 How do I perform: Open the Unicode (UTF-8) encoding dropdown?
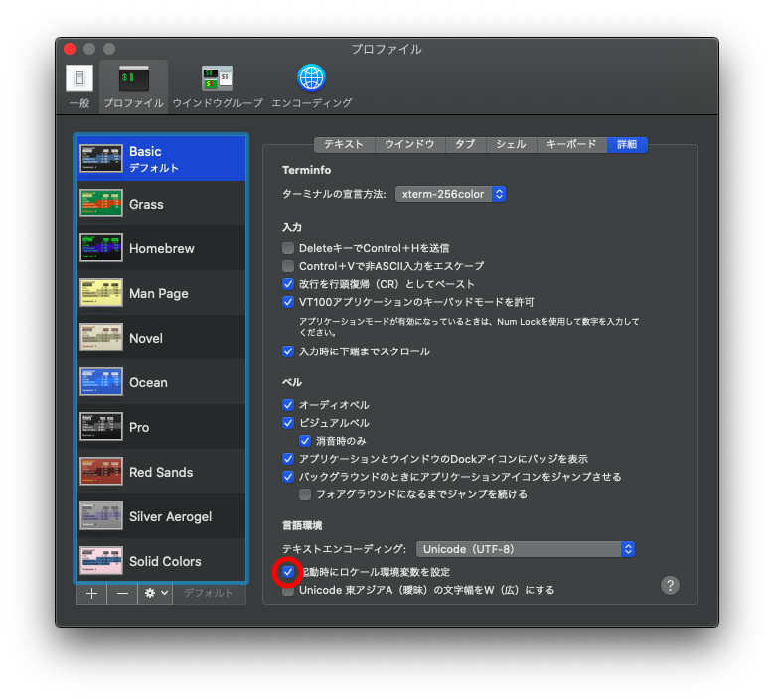pos(524,549)
